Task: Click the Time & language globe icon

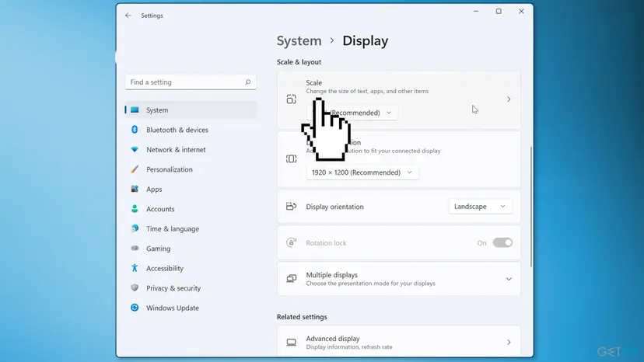Action: 135,228
